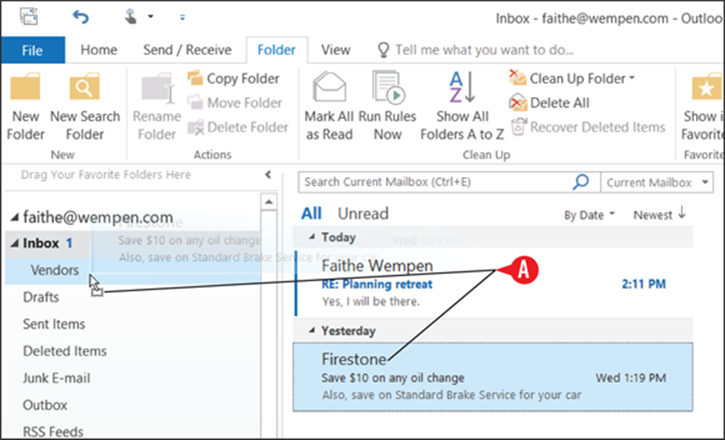Open Customize Quick Access Toolbar arrow

tap(182, 18)
